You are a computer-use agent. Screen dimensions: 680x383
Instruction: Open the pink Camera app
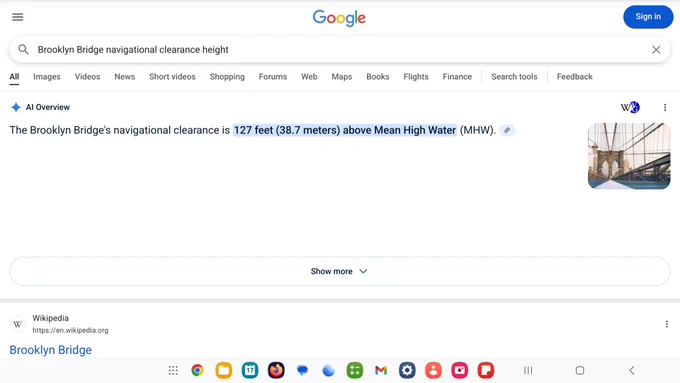coord(460,370)
